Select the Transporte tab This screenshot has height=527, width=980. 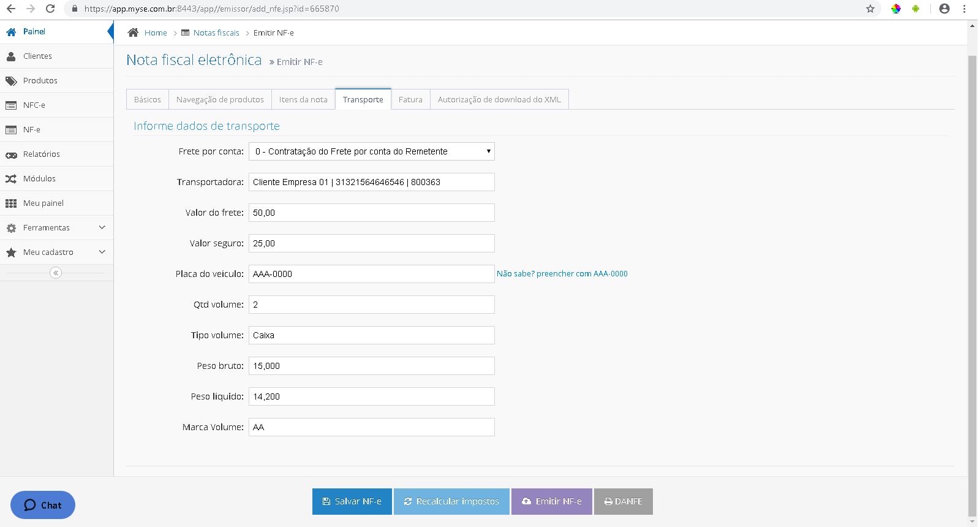tap(363, 99)
